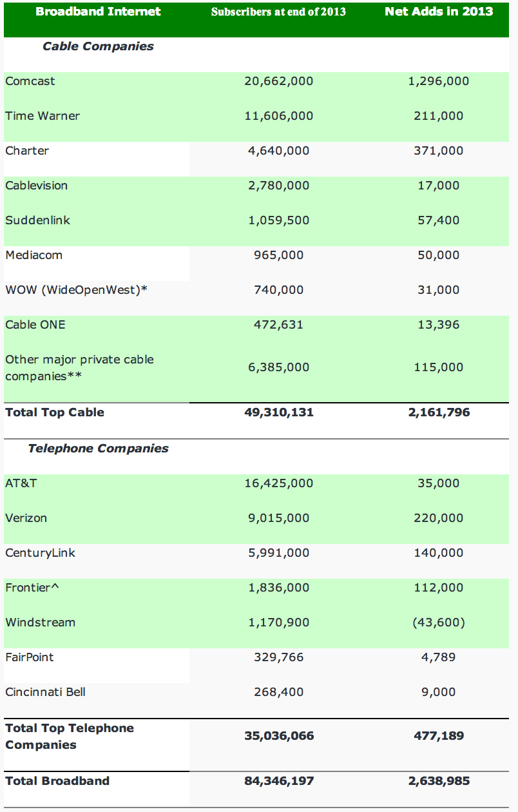Select the Comcast row label
The image size is (518, 812).
pyautogui.click(x=30, y=81)
